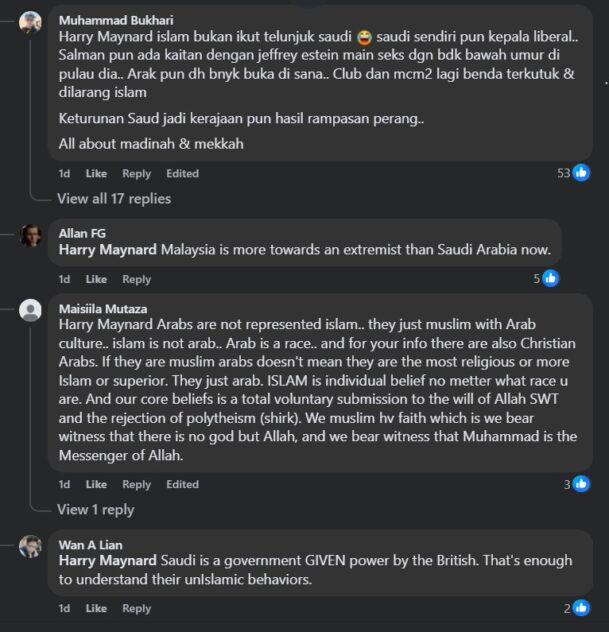Expand View 1 reply under Maisiila's comment
The height and width of the screenshot is (632, 609).
coord(95,509)
